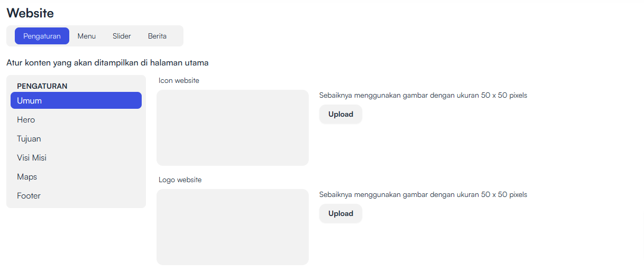Select Umum in the settings sidebar
This screenshot has width=644, height=273.
click(x=76, y=100)
